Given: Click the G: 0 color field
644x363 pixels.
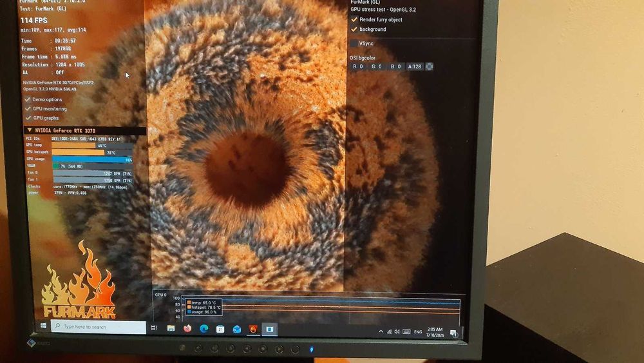Looking at the screenshot, I should [x=377, y=66].
